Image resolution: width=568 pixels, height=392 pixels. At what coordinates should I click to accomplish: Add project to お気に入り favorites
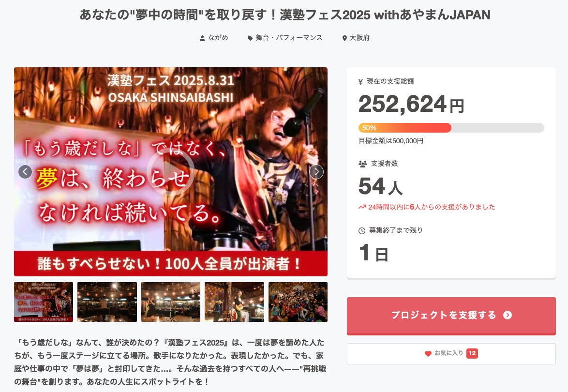[451, 353]
